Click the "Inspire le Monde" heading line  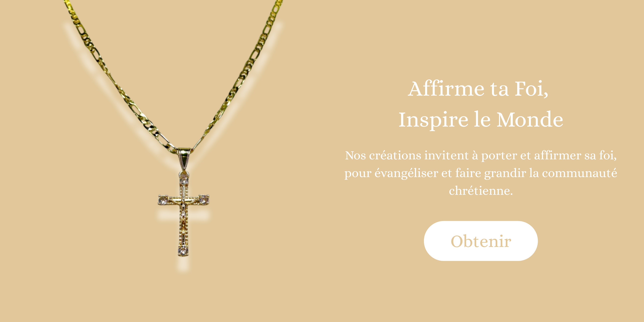(480, 120)
